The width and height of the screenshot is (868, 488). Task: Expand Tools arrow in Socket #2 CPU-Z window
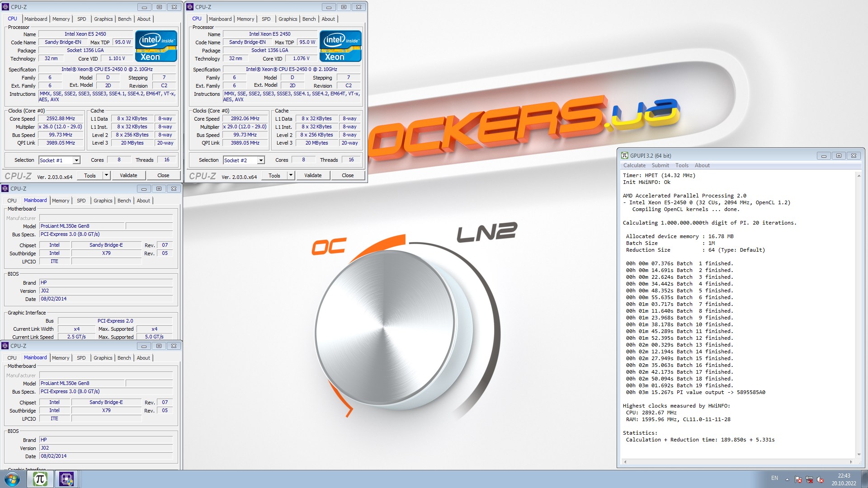[291, 175]
